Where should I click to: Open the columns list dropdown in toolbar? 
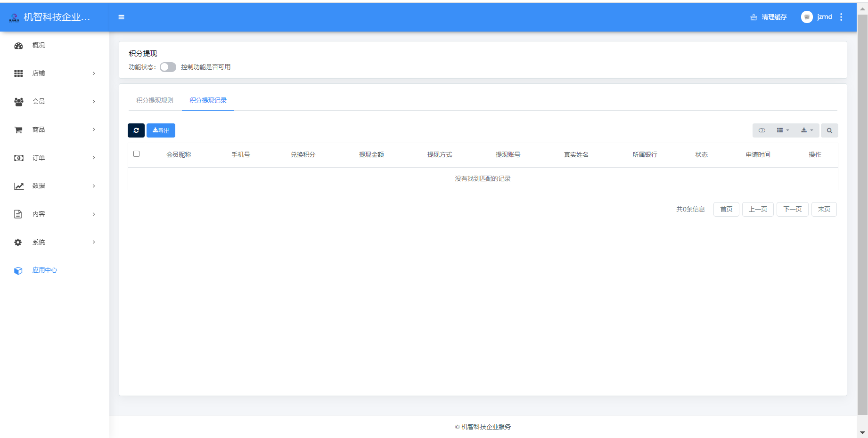click(783, 130)
